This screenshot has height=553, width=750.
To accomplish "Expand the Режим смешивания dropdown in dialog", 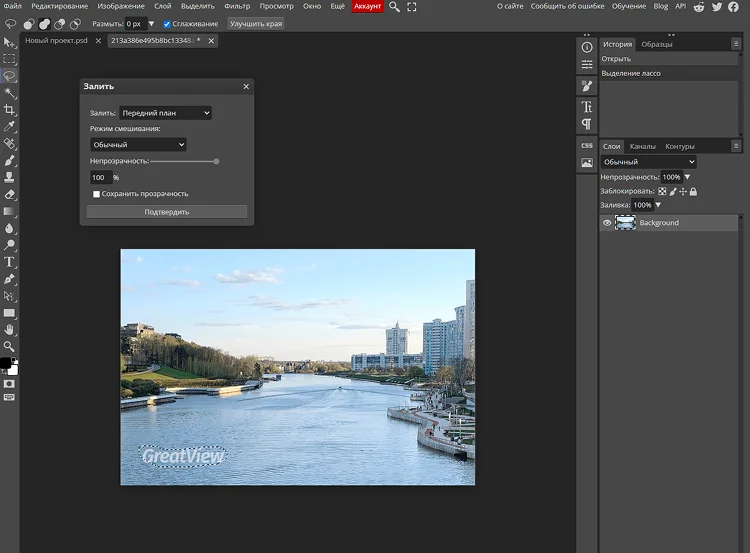I will click(x=138, y=144).
